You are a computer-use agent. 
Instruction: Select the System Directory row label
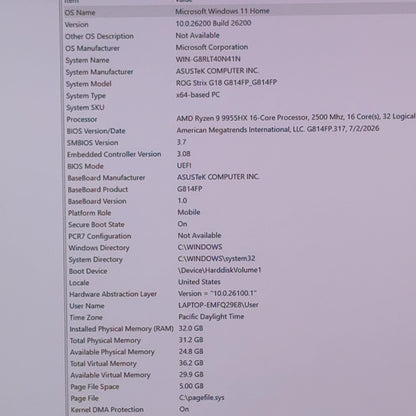point(96,260)
